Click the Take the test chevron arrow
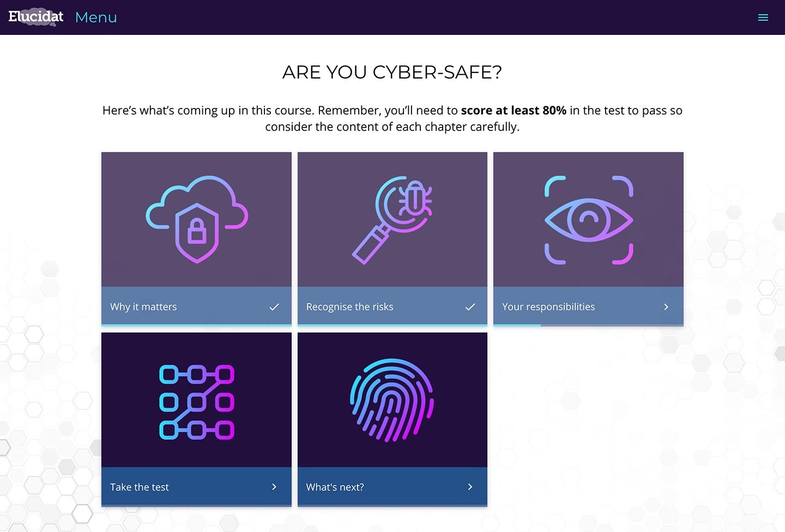The image size is (785, 532). point(274,487)
